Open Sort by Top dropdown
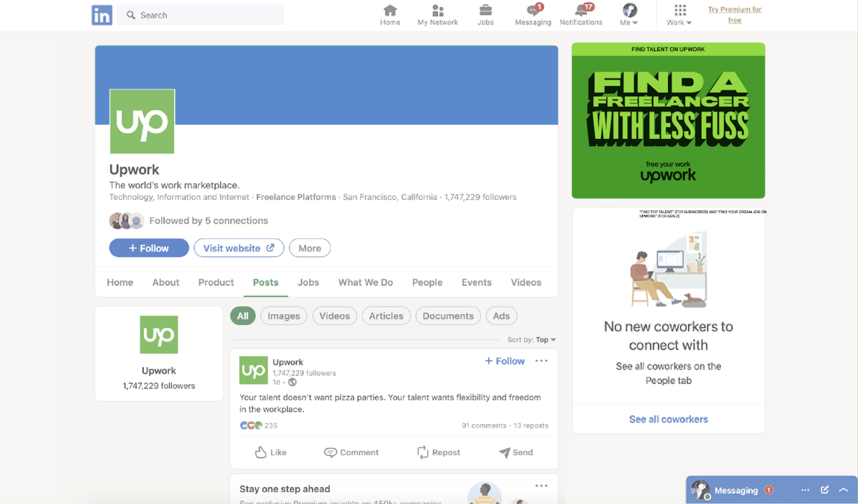Image resolution: width=858 pixels, height=504 pixels. click(x=531, y=339)
